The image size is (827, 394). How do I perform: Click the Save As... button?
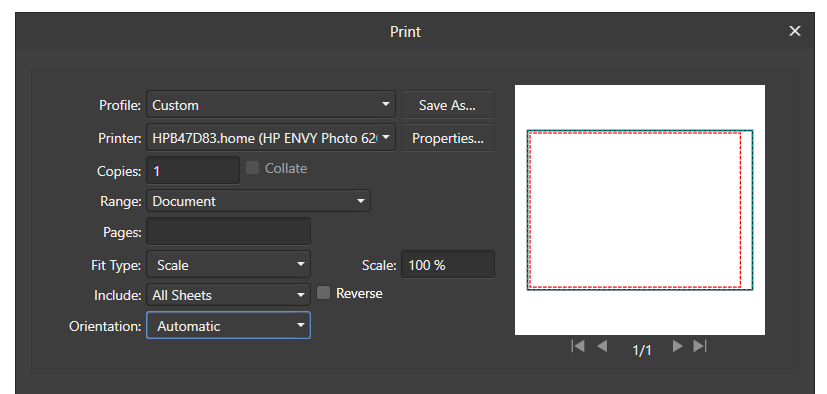click(448, 104)
